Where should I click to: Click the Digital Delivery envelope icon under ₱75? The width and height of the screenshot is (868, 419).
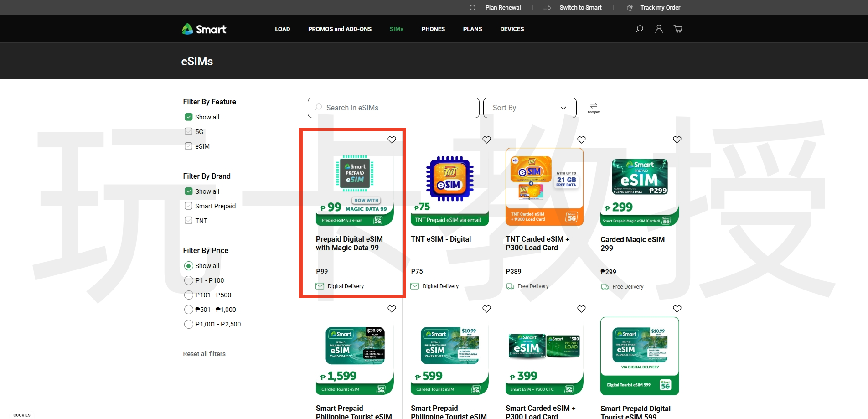(x=414, y=286)
